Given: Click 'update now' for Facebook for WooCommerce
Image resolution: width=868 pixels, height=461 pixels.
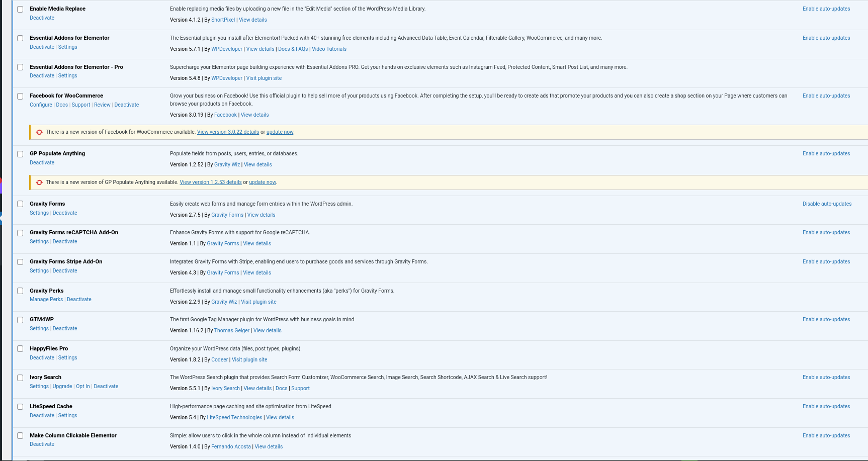Looking at the screenshot, I should [280, 132].
